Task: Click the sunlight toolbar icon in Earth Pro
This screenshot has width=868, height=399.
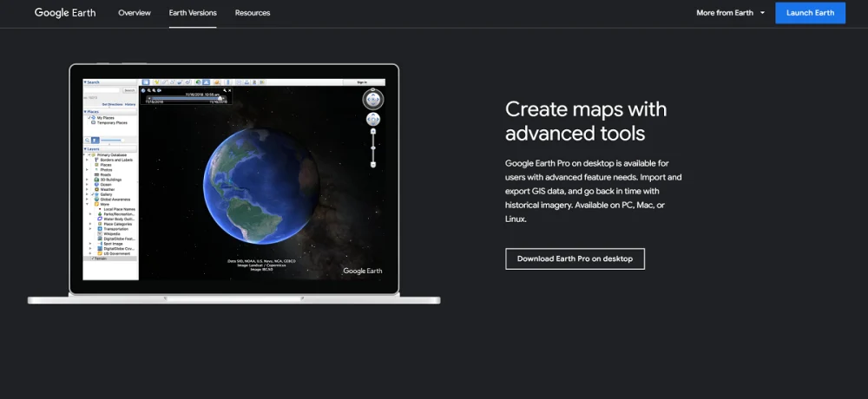Action: [206, 82]
